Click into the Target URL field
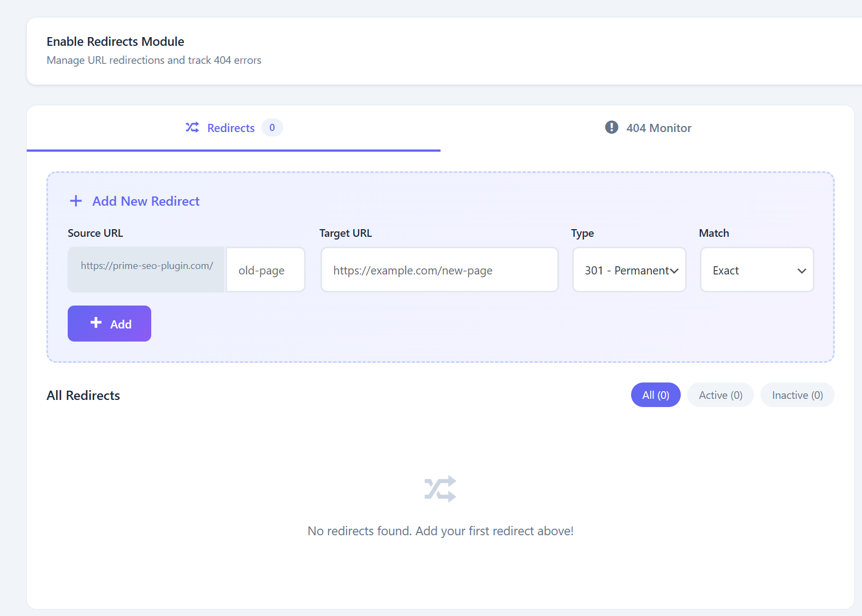Screen dimensions: 862x616 439,270
